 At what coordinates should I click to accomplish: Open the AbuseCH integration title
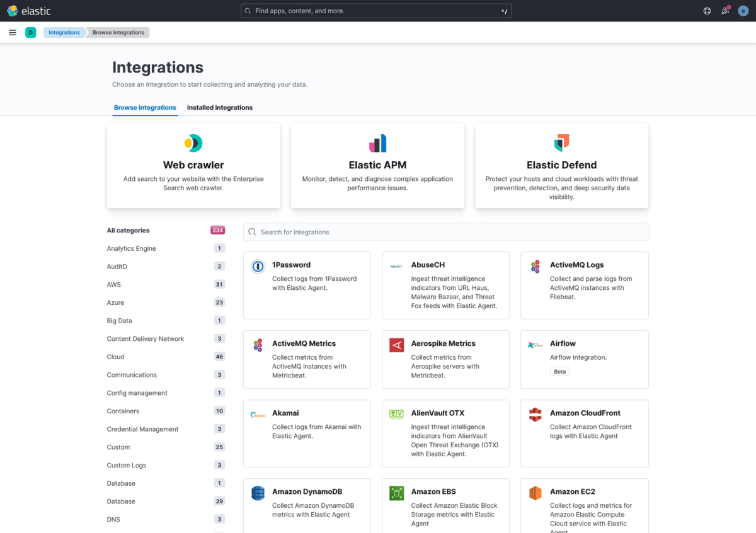[x=428, y=265]
